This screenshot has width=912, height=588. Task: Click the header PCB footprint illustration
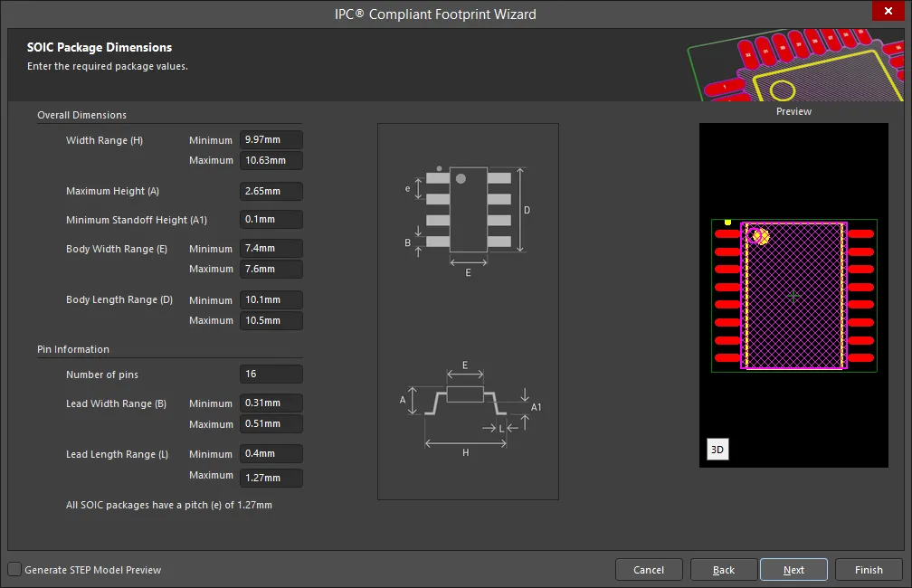pos(795,64)
